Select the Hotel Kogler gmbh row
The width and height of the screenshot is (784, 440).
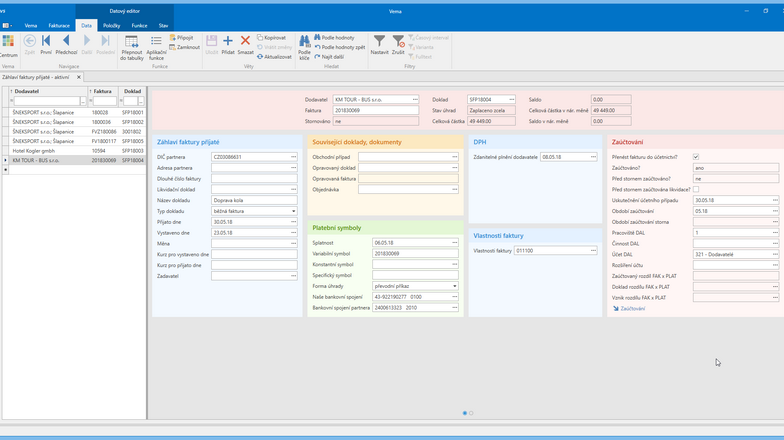pyautogui.click(x=34, y=151)
